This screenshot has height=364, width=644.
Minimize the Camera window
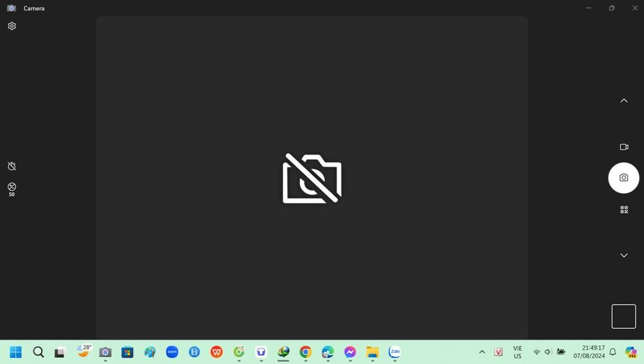click(589, 8)
